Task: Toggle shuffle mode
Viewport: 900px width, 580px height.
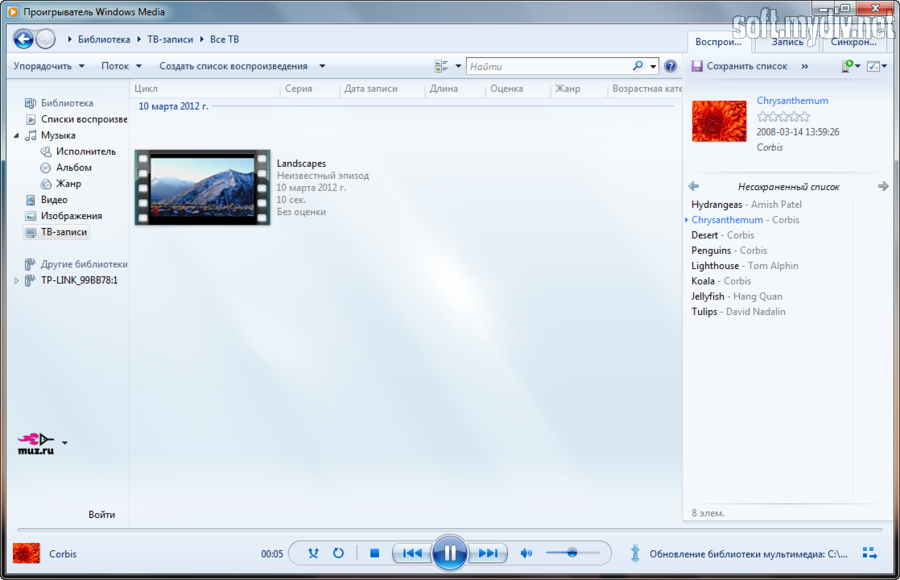Action: point(313,553)
